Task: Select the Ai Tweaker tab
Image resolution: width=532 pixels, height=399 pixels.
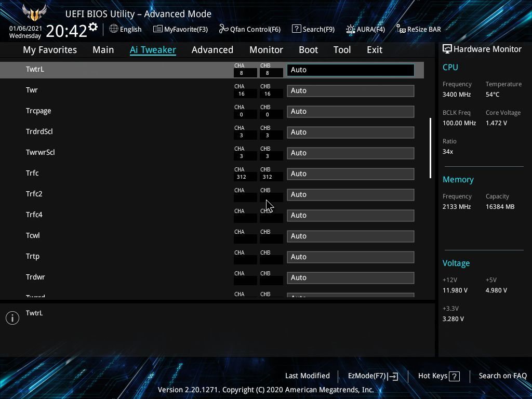Action: point(153,50)
